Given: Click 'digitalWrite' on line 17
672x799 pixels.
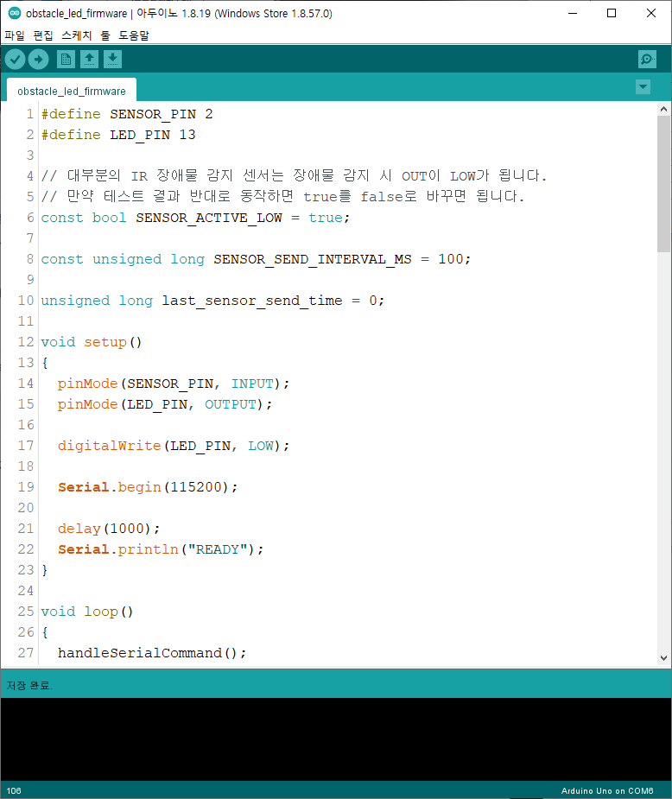Looking at the screenshot, I should point(110,446).
